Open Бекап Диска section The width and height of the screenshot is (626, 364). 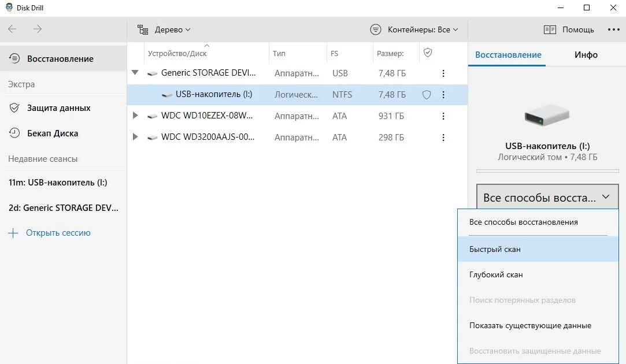(x=52, y=133)
